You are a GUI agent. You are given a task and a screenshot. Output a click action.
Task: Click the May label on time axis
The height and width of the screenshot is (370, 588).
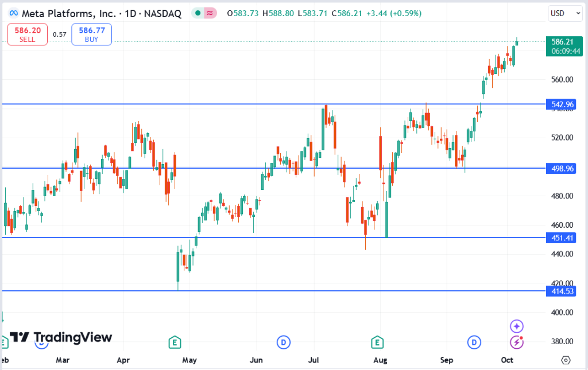[x=189, y=360]
